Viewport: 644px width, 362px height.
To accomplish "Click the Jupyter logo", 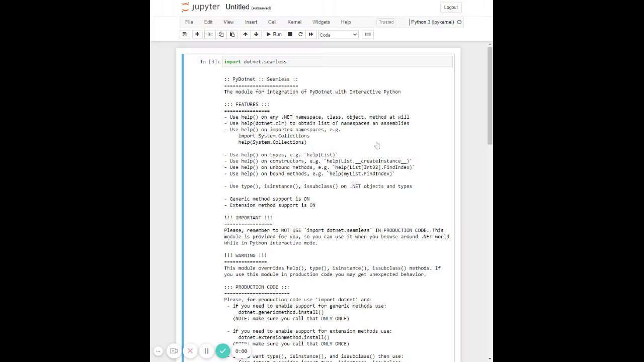I will [x=200, y=7].
